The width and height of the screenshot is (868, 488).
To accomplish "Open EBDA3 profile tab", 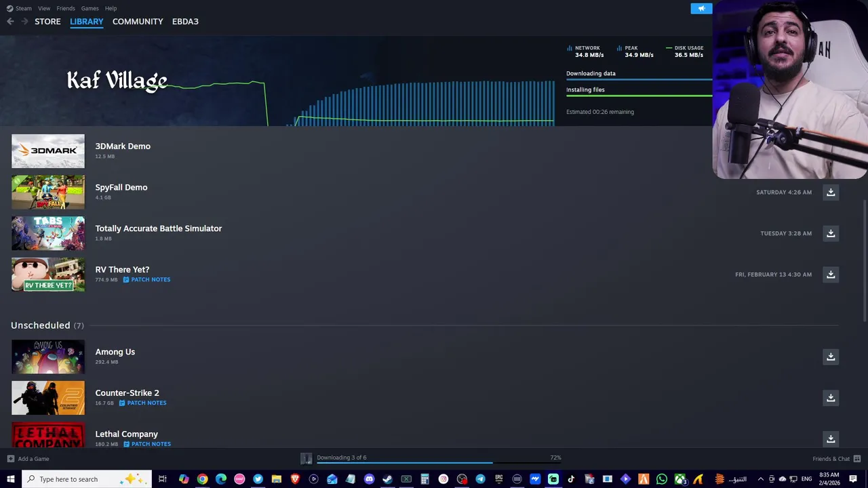I will (185, 22).
